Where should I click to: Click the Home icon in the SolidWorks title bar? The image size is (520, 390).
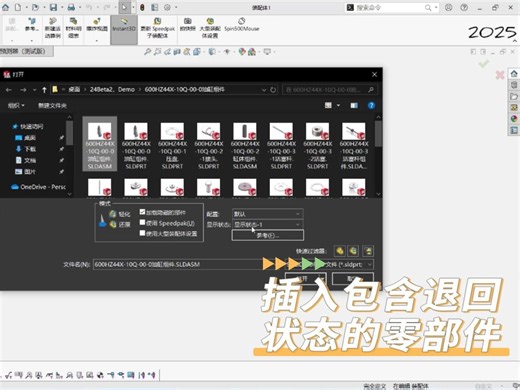(5, 7)
